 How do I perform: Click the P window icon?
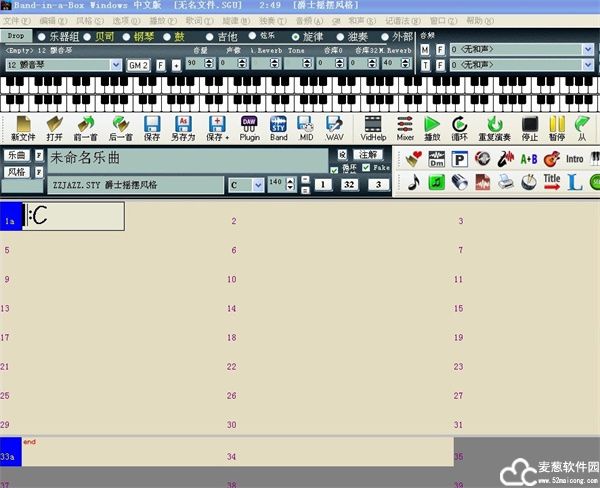point(460,159)
